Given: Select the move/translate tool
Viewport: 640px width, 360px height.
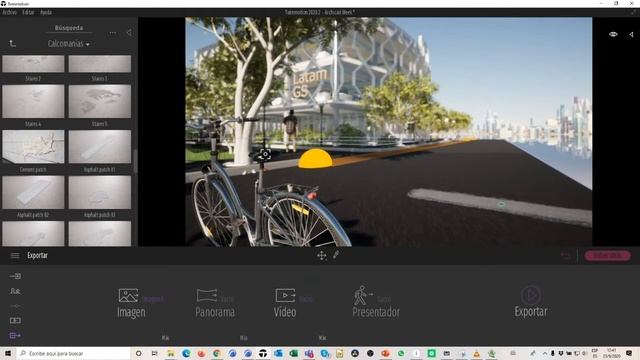Looking at the screenshot, I should tap(322, 256).
